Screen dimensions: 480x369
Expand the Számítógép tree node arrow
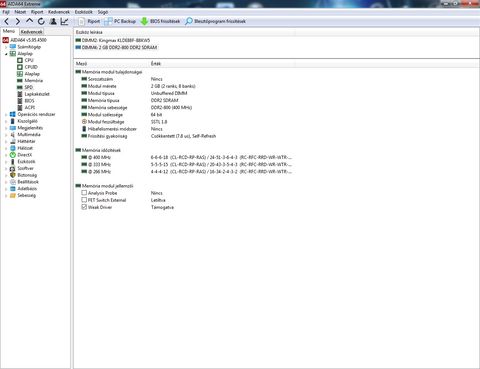pos(6,47)
